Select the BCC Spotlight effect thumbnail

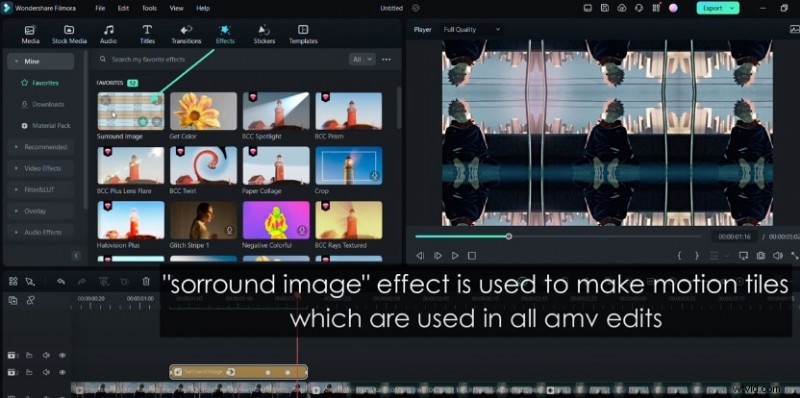pyautogui.click(x=276, y=111)
